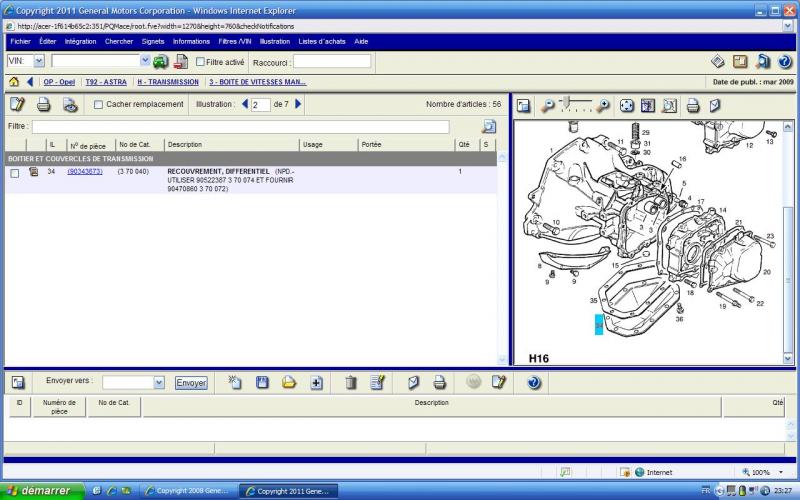Open the zoom level 100% dropdown

point(781,472)
